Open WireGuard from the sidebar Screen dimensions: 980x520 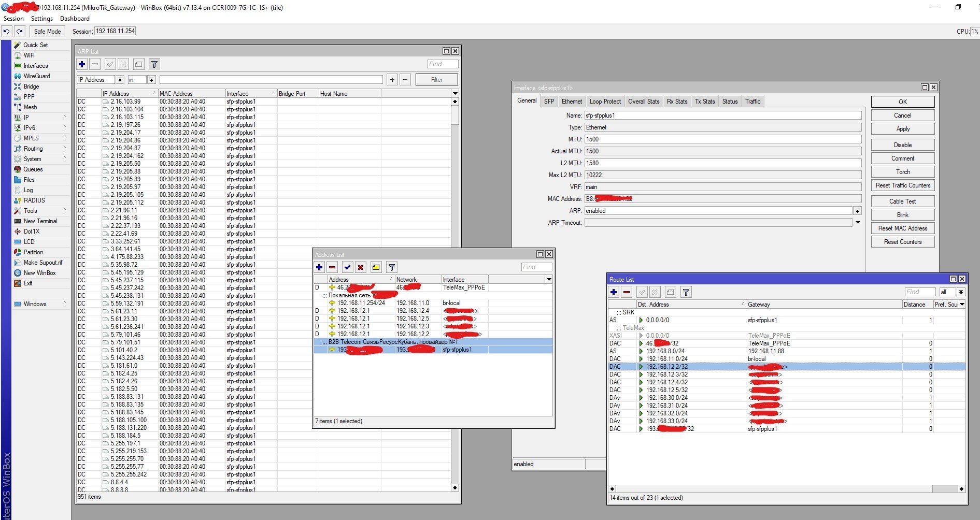(x=36, y=76)
